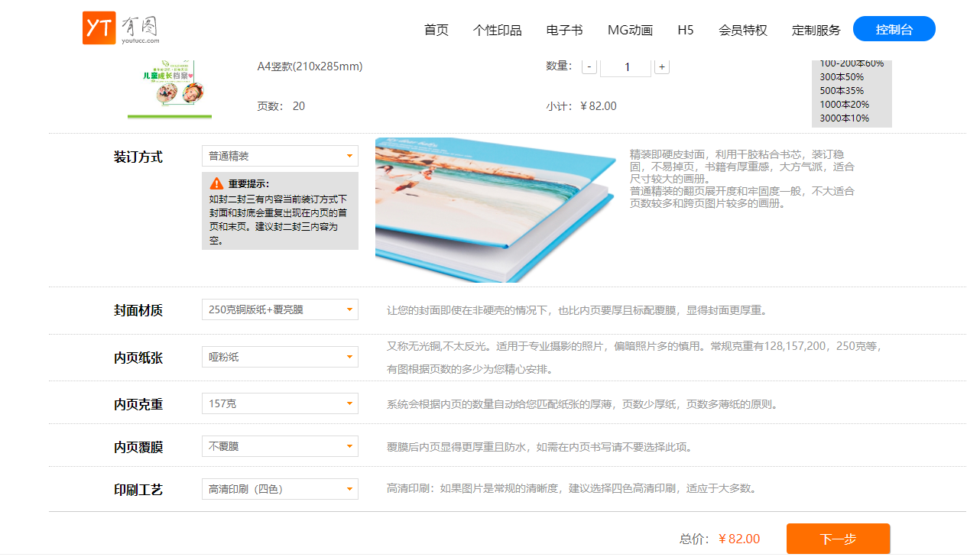Image resolution: width=980 pixels, height=557 pixels.
Task: Go to 首页 in navigation
Action: coord(436,30)
